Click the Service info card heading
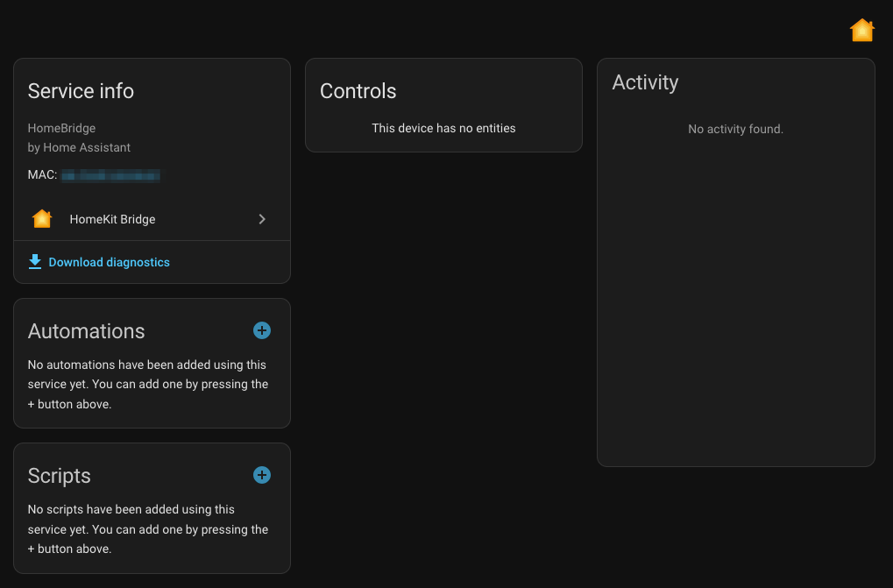Viewport: 893px width, 588px height. tap(81, 91)
